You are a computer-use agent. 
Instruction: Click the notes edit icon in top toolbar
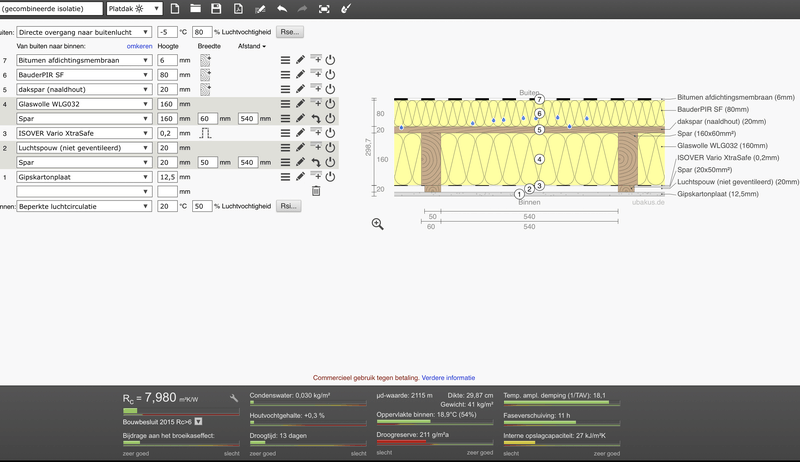pos(260,9)
